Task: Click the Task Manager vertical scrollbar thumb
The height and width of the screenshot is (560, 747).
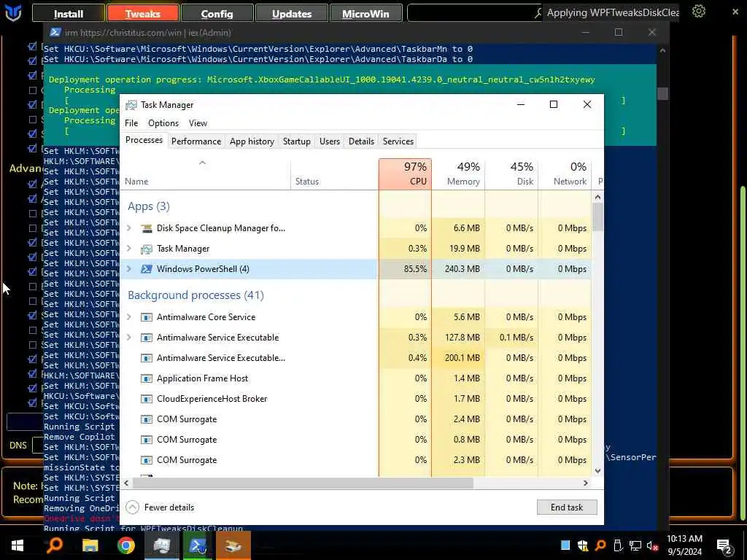Action: (597, 217)
